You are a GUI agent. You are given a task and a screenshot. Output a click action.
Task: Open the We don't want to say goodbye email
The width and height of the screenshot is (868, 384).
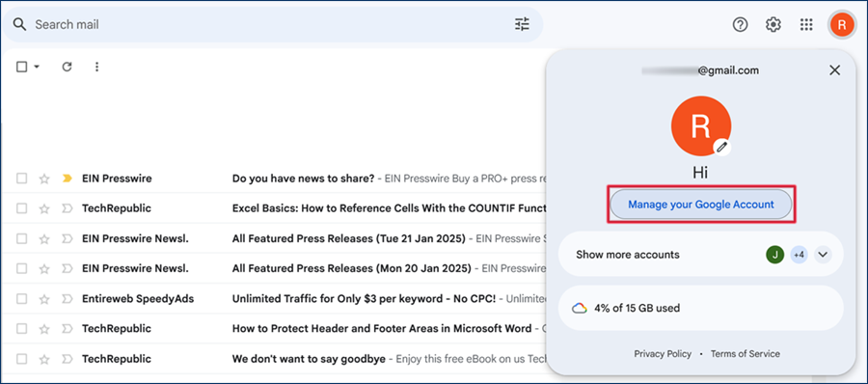point(309,359)
